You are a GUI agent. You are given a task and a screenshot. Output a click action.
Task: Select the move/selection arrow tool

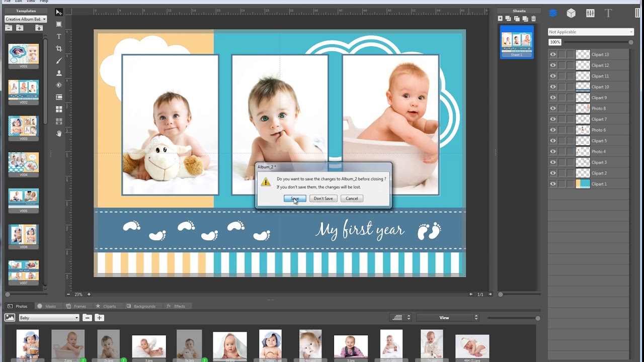click(59, 12)
